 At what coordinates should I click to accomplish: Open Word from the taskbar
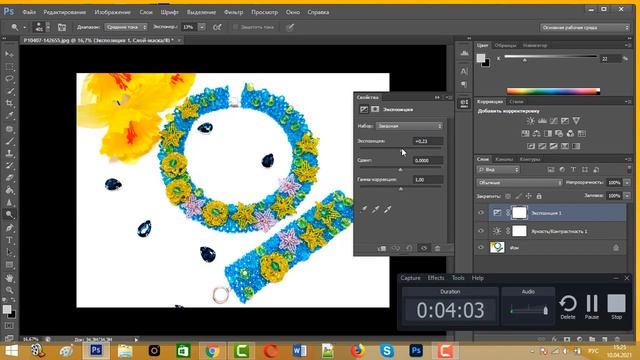300,351
